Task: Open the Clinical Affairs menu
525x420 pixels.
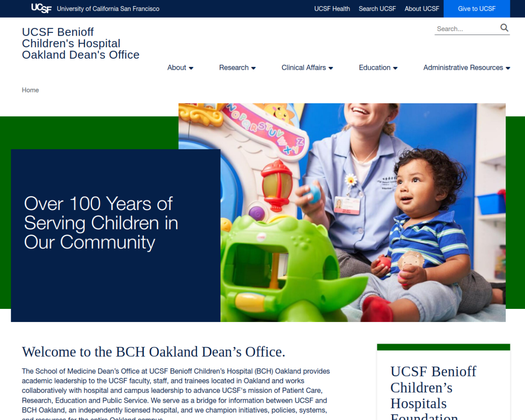Action: [304, 68]
